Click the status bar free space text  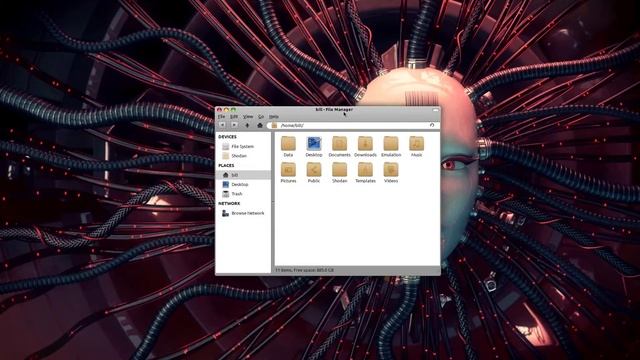pyautogui.click(x=304, y=270)
